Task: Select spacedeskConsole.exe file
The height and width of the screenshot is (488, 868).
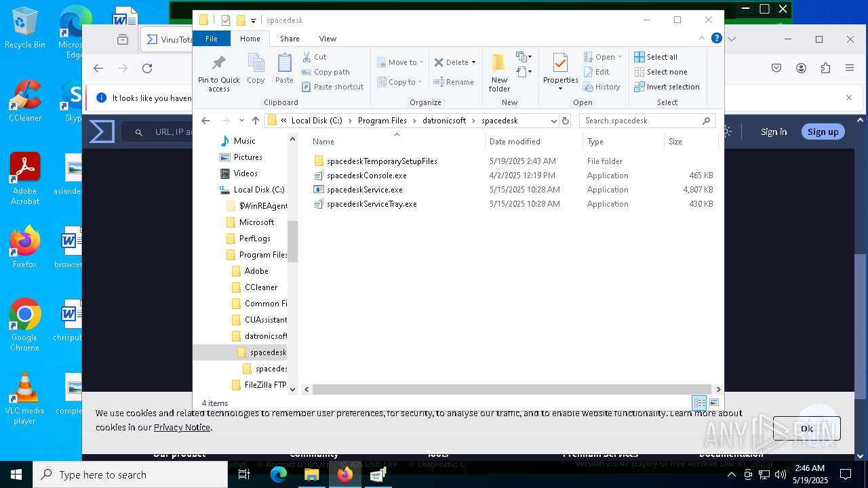Action: pos(367,176)
